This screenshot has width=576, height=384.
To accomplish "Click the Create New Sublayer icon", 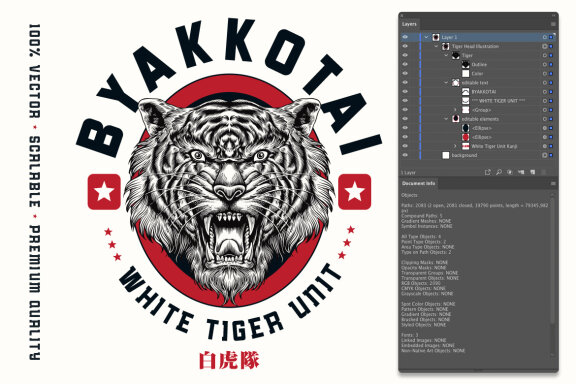I will point(521,172).
